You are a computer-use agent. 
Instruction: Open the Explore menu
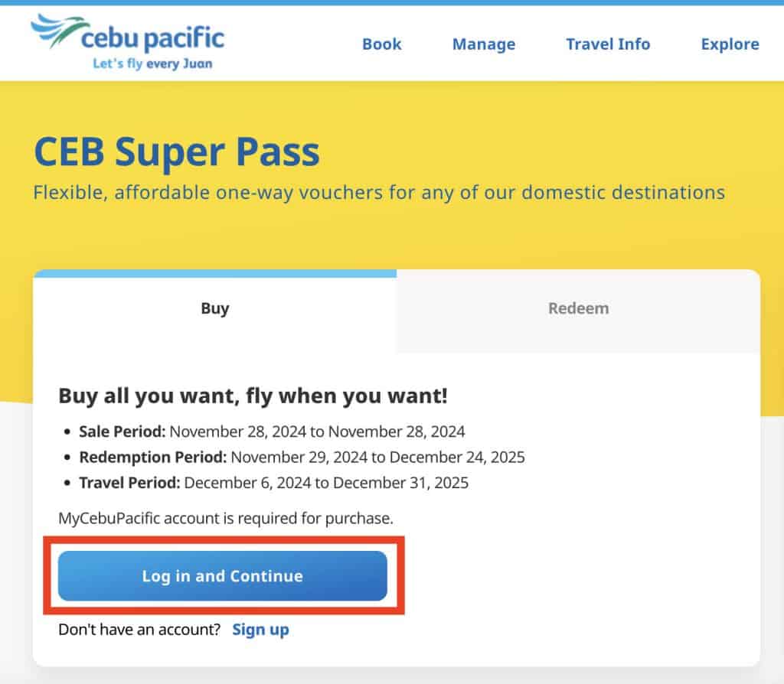(730, 44)
